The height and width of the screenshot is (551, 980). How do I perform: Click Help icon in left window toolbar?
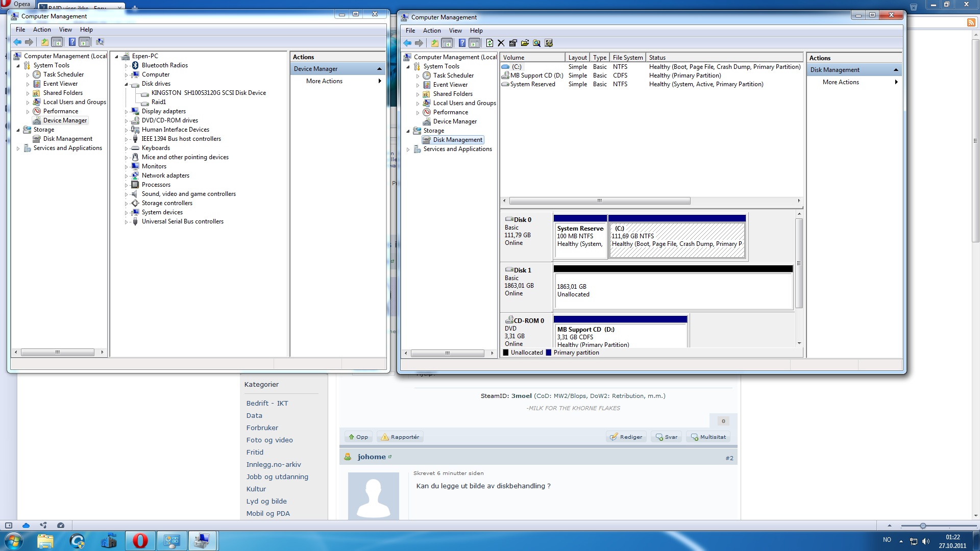tap(72, 42)
